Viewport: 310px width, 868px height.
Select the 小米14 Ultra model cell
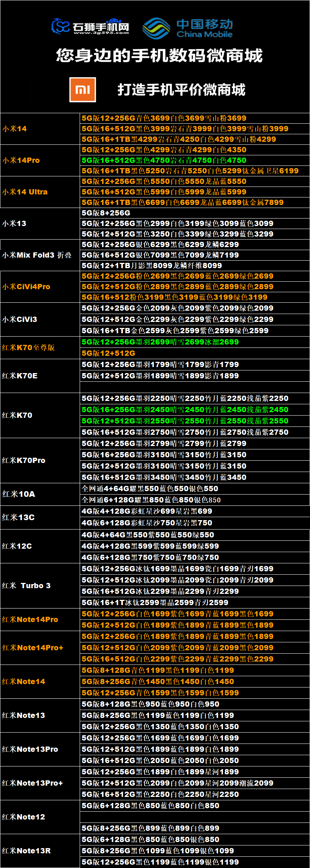point(40,192)
